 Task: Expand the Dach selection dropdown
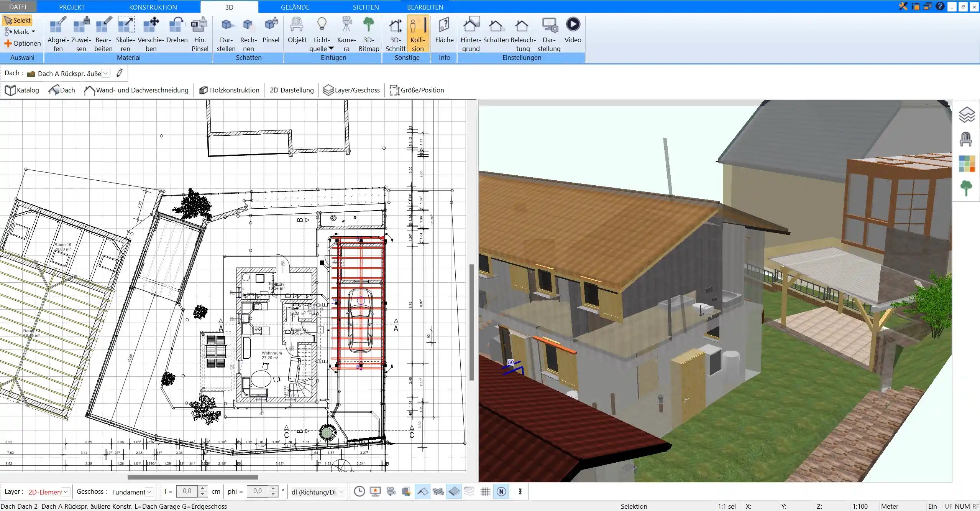[106, 73]
